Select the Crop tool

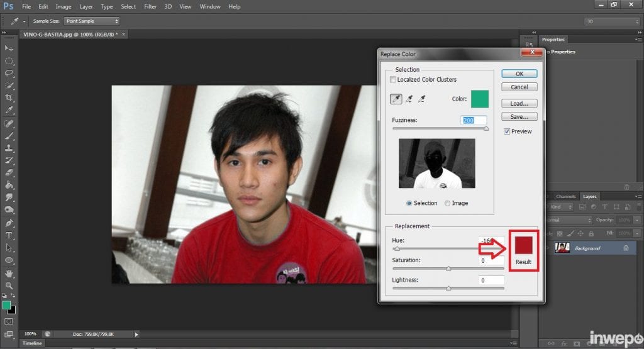click(x=9, y=97)
